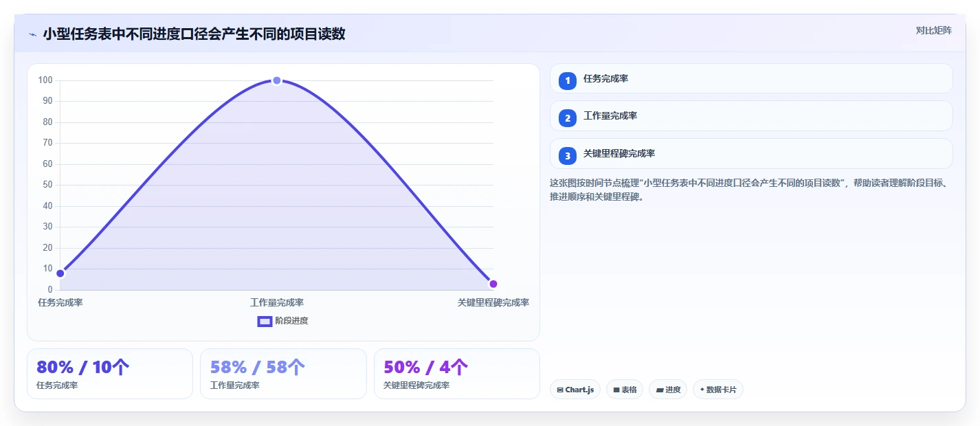Click the description paragraph starting 这张图按时间节点
This screenshot has height=426, width=980.
coord(750,190)
